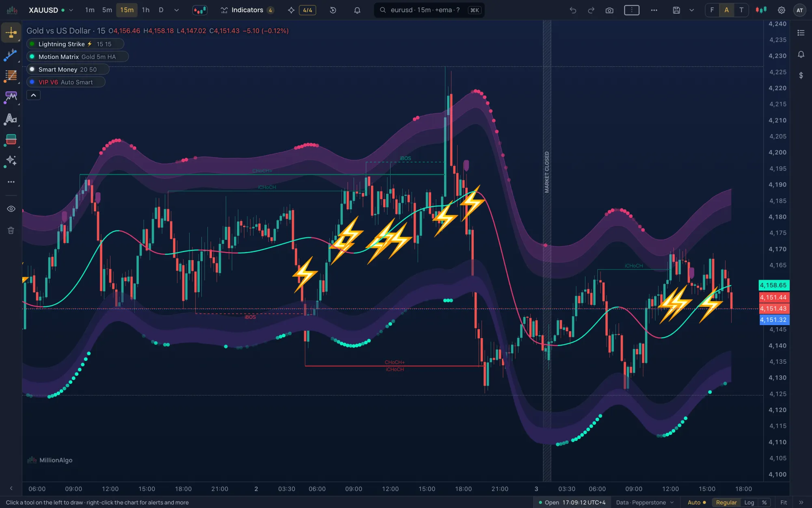Toggle Motion Matrix indicator visibility dot
This screenshot has width=812, height=508.
click(x=32, y=56)
